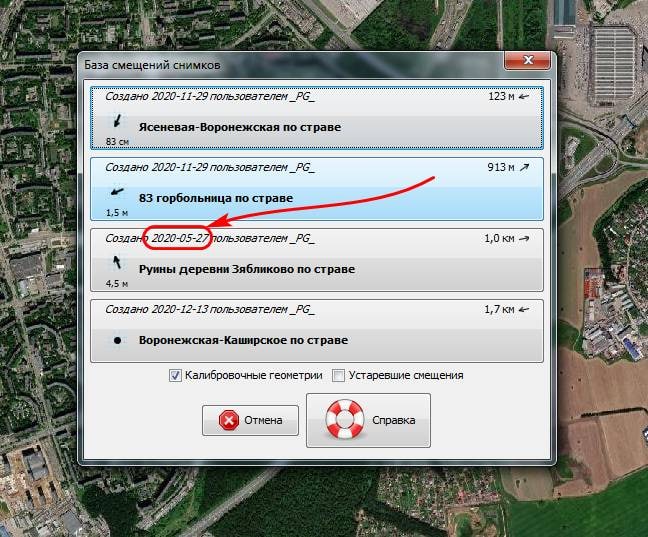Click the 1,0 км distance direction arrow
The height and width of the screenshot is (537, 648).
[524, 239]
